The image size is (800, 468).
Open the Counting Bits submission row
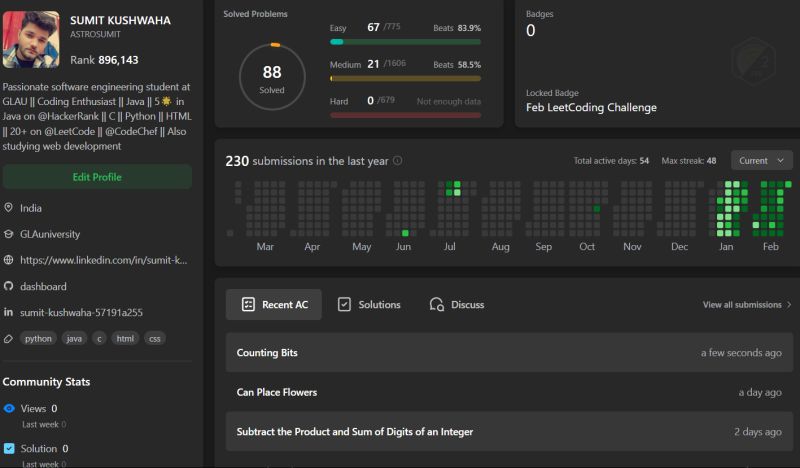point(509,352)
